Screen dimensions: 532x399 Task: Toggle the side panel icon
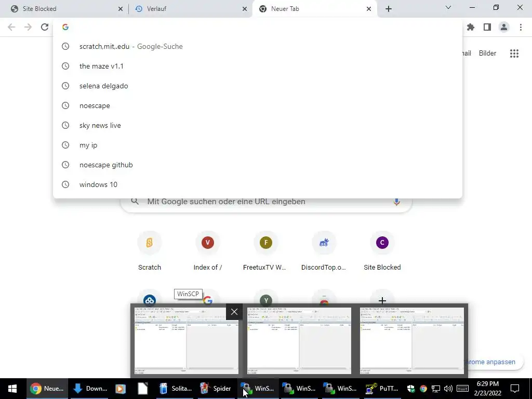(487, 27)
